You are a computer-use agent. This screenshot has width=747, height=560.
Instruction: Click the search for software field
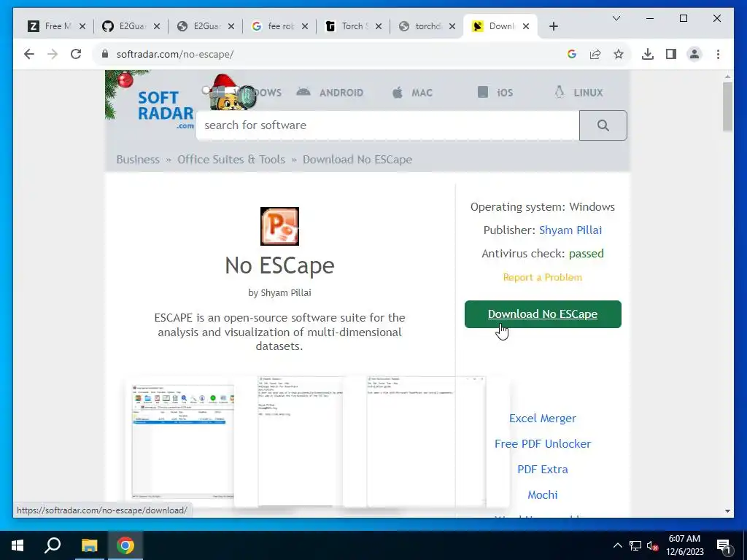coord(387,125)
